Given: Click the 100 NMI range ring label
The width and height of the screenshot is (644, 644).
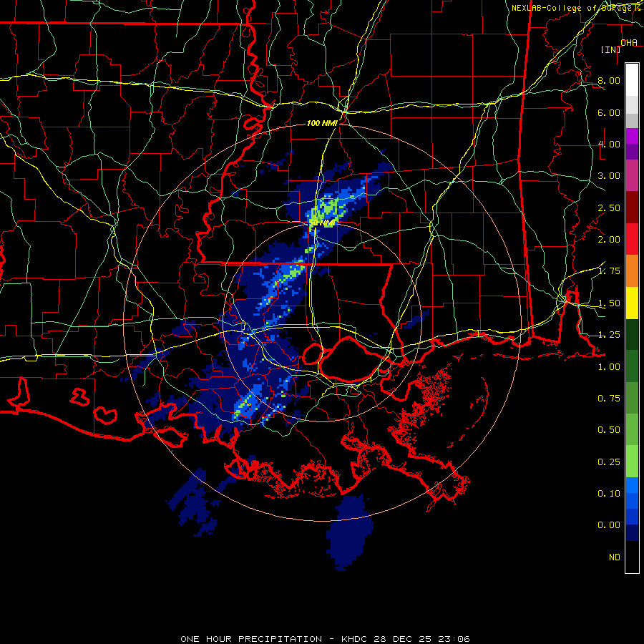Looking at the screenshot, I should (322, 123).
